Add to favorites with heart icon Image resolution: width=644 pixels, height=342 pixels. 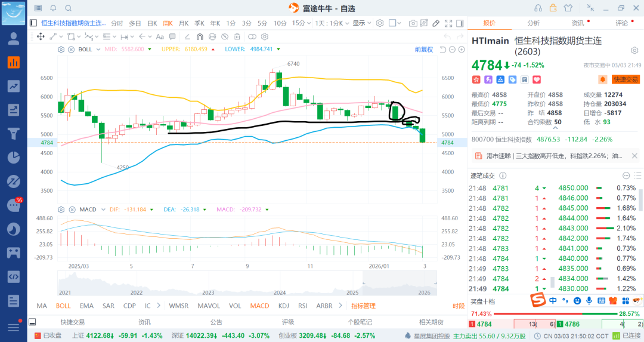537,79
